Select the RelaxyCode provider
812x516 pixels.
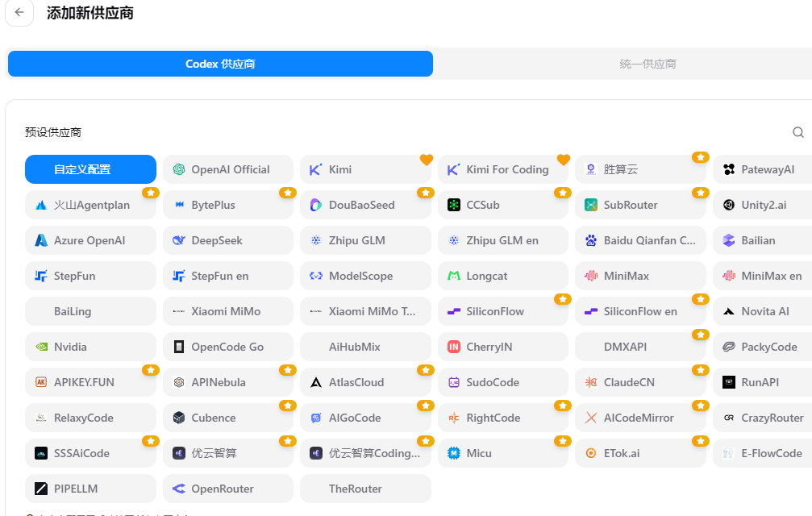(x=90, y=418)
